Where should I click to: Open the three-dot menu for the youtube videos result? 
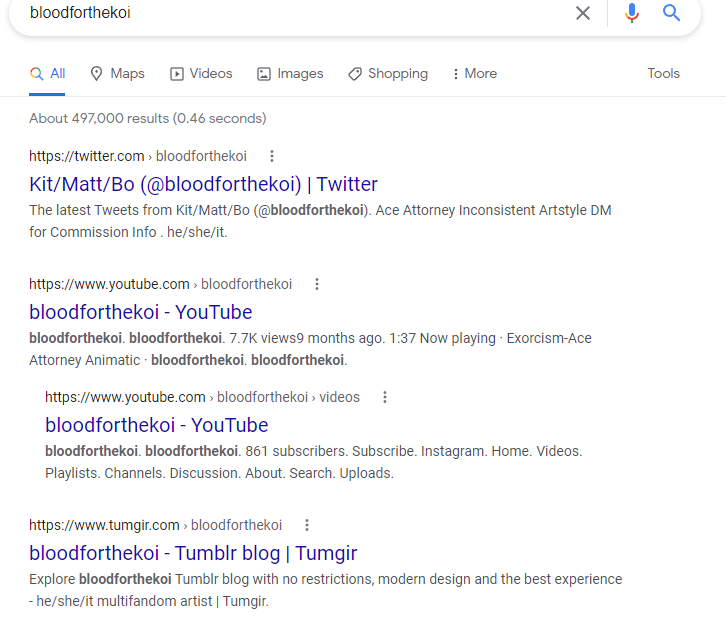pyautogui.click(x=384, y=397)
